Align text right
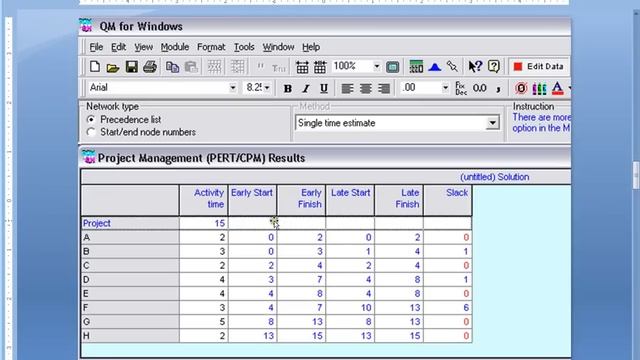This screenshot has height=360, width=640. (384, 88)
